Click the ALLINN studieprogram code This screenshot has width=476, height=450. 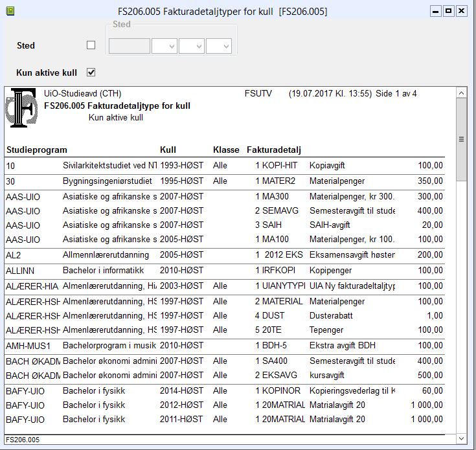tap(20, 271)
